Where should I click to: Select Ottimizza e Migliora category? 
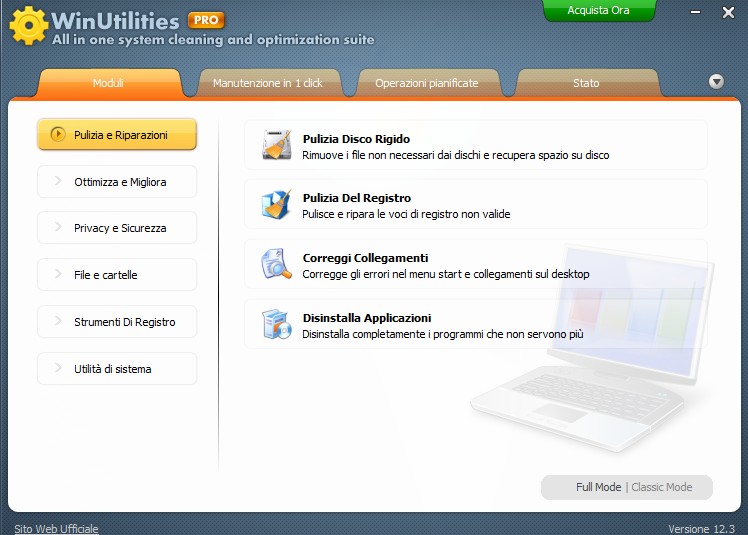pos(117,181)
